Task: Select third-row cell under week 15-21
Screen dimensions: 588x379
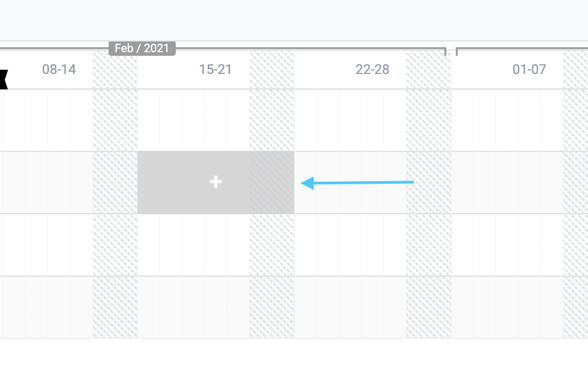Action: point(216,245)
